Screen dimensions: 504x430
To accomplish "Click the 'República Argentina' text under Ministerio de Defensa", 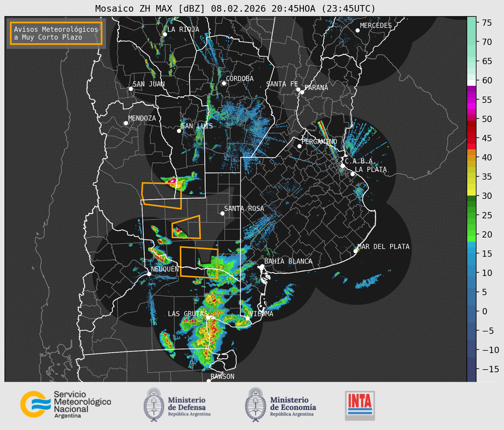I will tap(189, 414).
